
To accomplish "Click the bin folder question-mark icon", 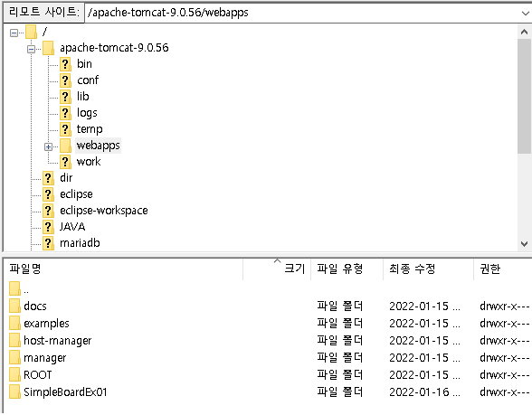I will [65, 64].
